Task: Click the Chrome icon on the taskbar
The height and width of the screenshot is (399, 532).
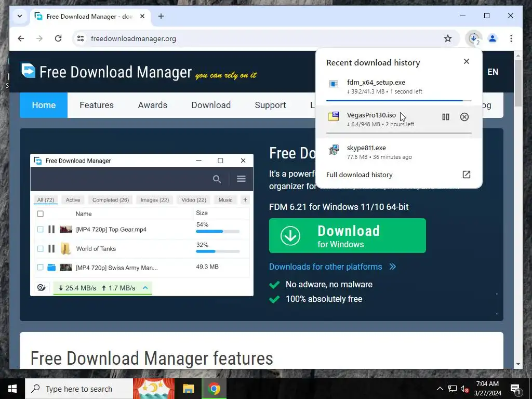Action: click(x=214, y=389)
